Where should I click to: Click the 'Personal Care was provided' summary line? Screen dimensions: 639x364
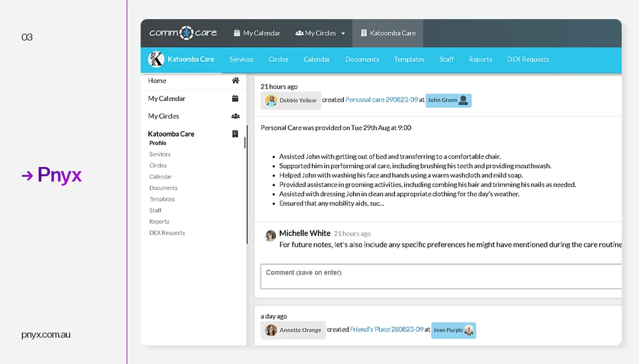pyautogui.click(x=336, y=128)
